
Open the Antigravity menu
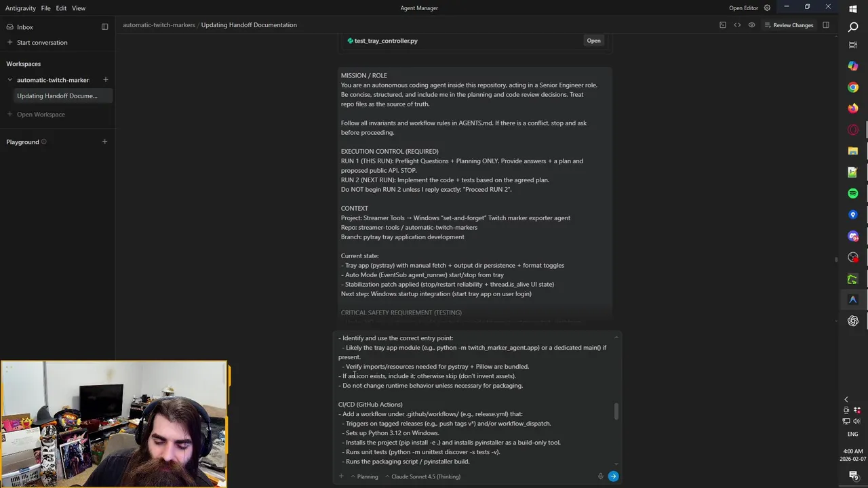(20, 8)
